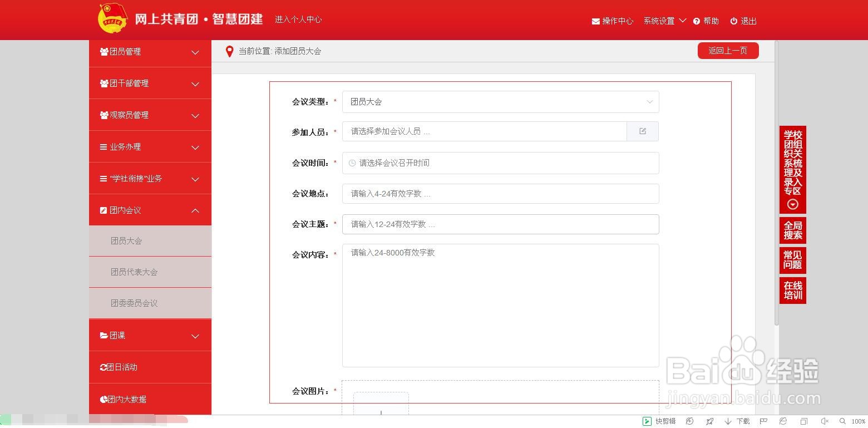Click the IE browser icon in status bar
The height and width of the screenshot is (428, 868).
click(782, 421)
